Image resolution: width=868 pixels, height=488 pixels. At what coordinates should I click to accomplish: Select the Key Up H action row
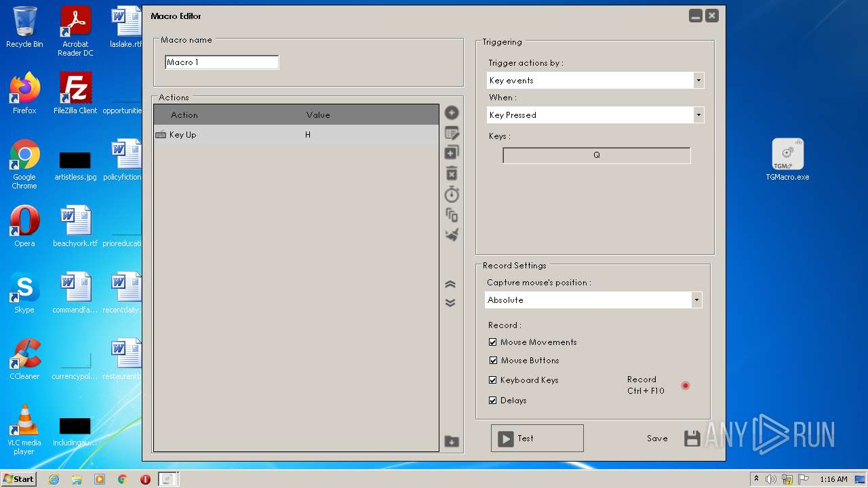(x=296, y=135)
